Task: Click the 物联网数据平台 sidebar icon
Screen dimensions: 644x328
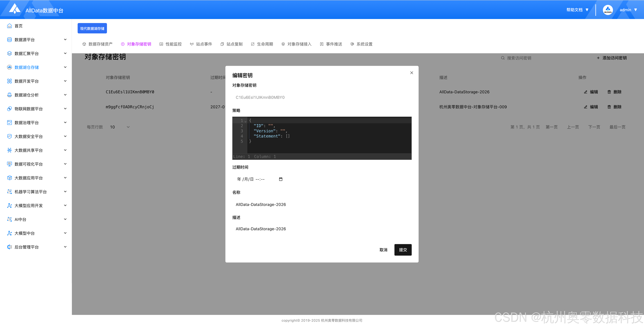Action: coord(9,109)
